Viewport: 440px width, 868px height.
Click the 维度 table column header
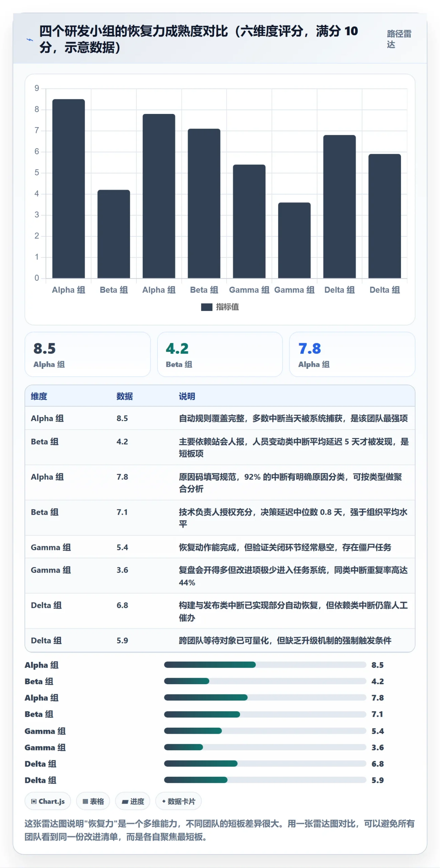point(39,396)
